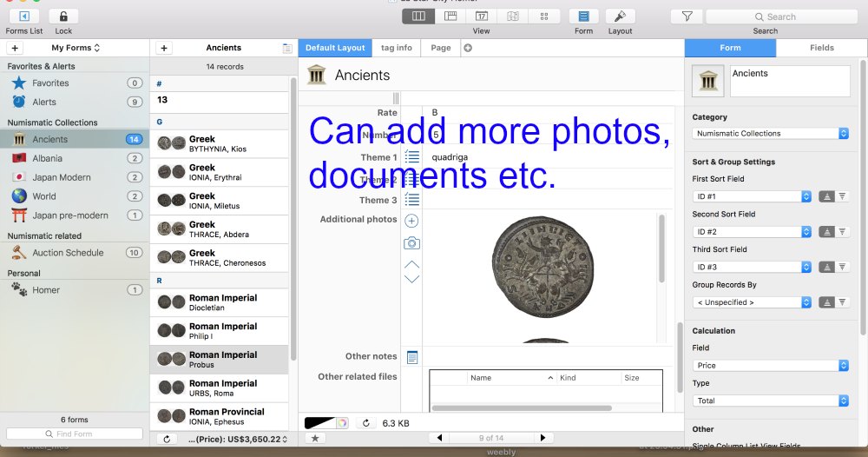Click the Lock padlock icon

click(x=63, y=17)
